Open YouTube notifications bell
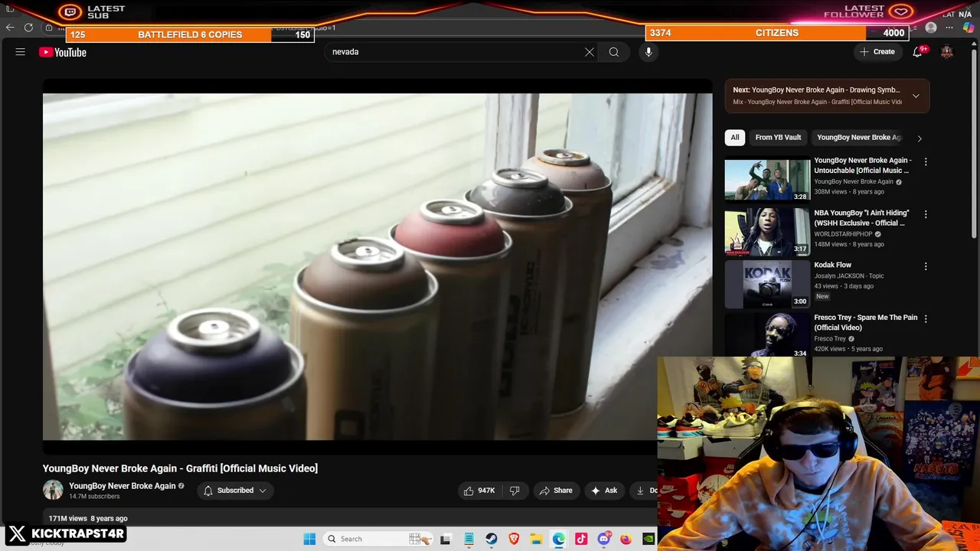This screenshot has height=551, width=980. click(x=918, y=52)
